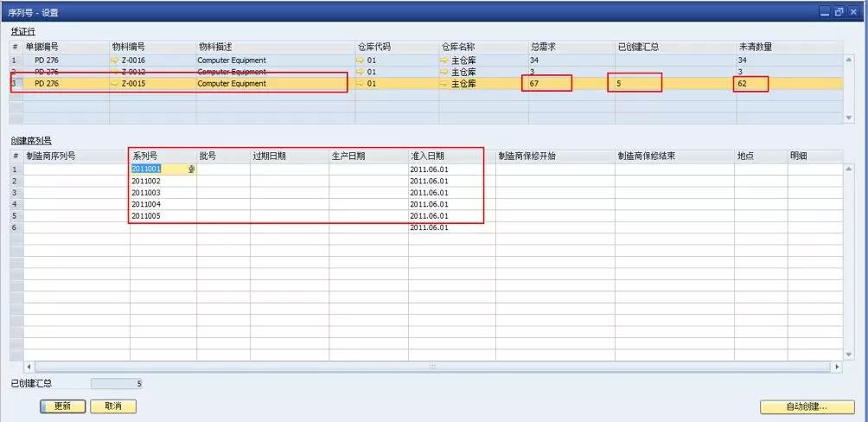Click the empty 批号 cell in row 1
Image resolution: width=868 pixels, height=422 pixels.
[223, 169]
